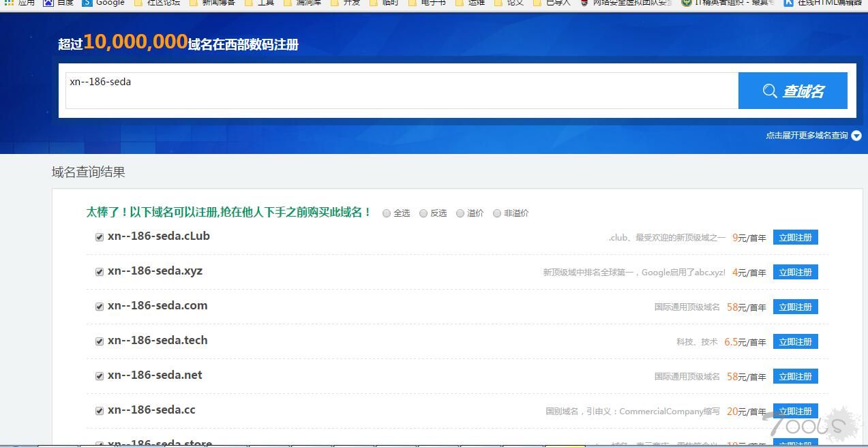Click the xn--186-seda.xyz domain name

155,271
